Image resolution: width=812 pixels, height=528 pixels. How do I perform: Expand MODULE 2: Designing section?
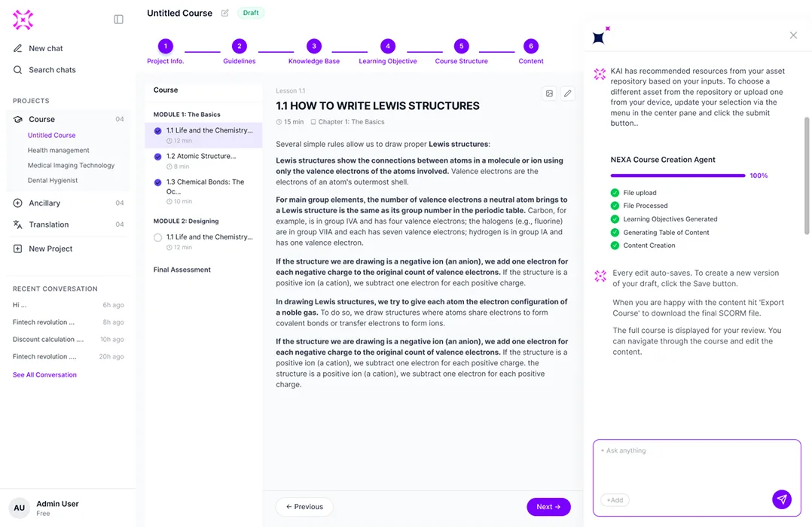[186, 221]
